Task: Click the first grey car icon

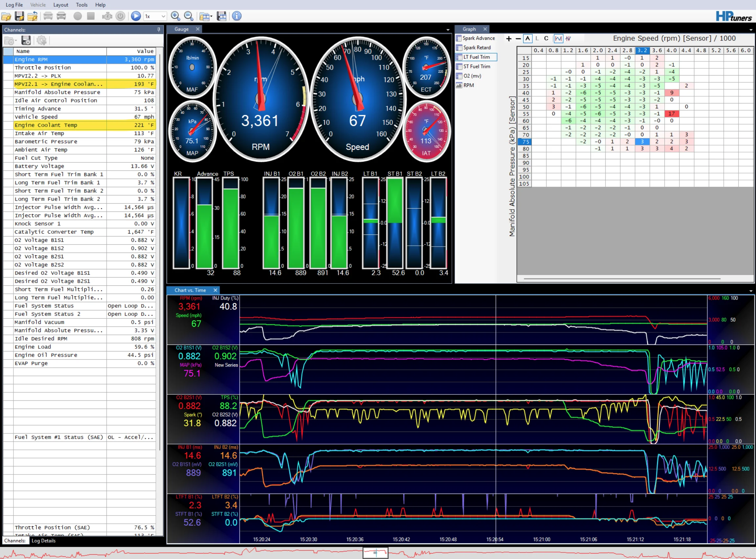Action: click(x=48, y=16)
